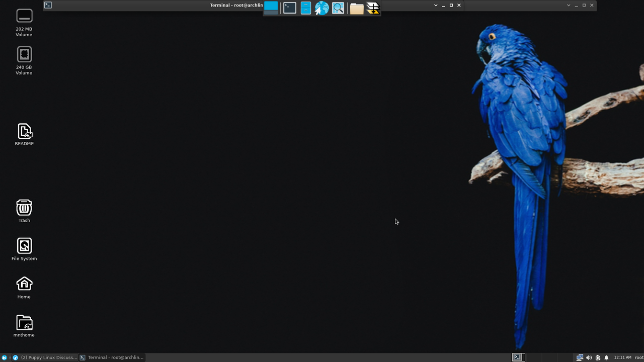
Task: Click the volume speaker icon in the tray
Action: tap(589, 357)
